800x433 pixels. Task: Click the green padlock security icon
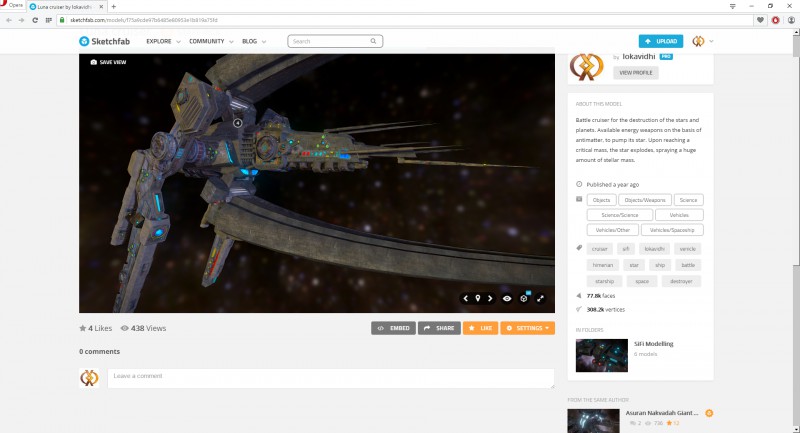point(62,20)
